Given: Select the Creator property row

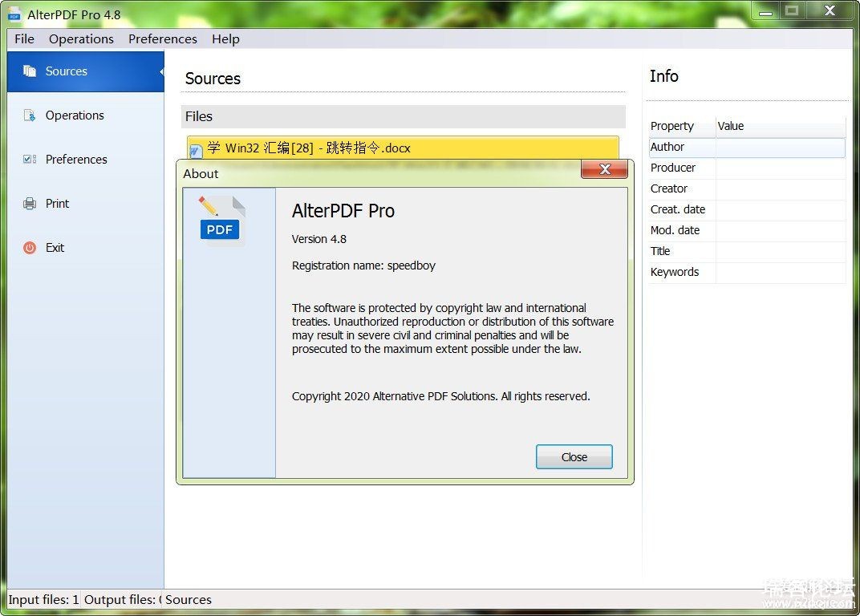Looking at the screenshot, I should [x=746, y=188].
